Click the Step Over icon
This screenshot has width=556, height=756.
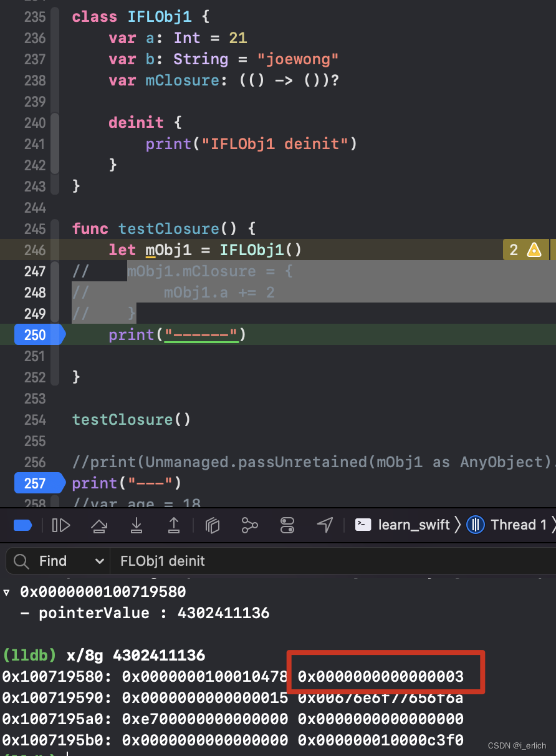point(98,525)
